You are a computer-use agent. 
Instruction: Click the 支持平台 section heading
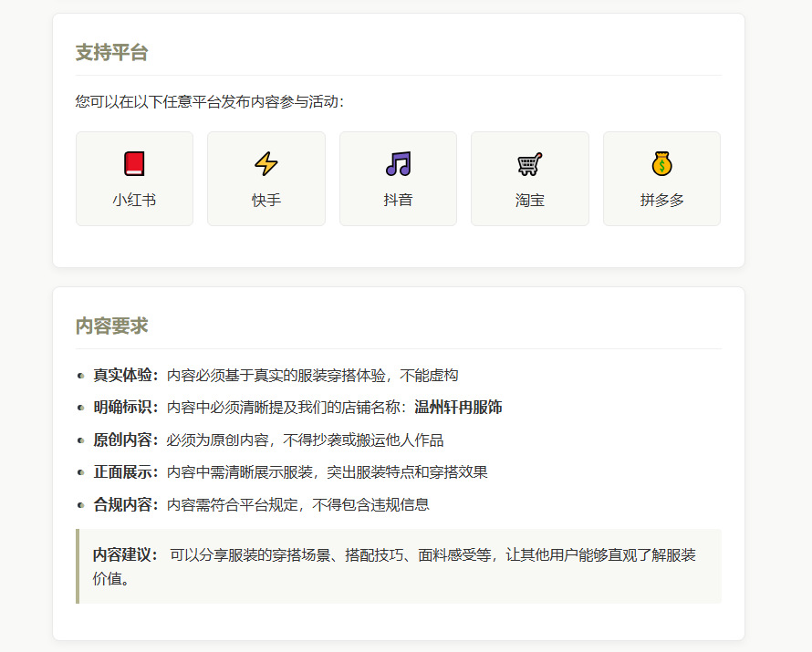[112, 52]
